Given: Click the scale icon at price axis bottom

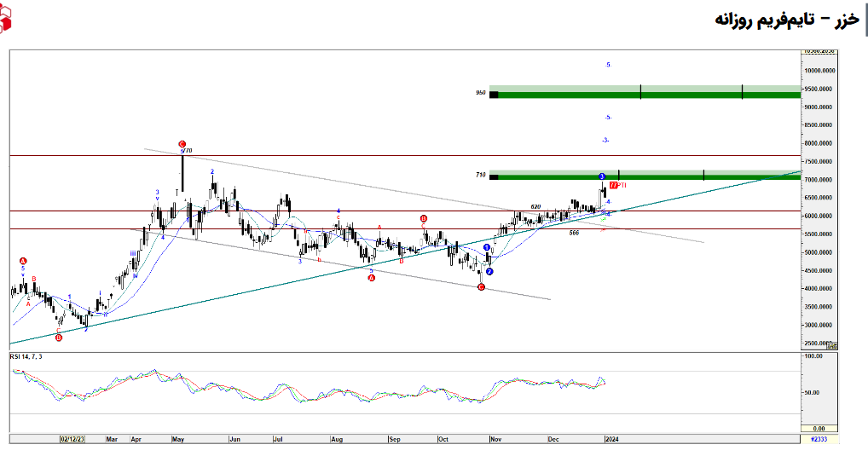Looking at the screenshot, I should 831,345.
